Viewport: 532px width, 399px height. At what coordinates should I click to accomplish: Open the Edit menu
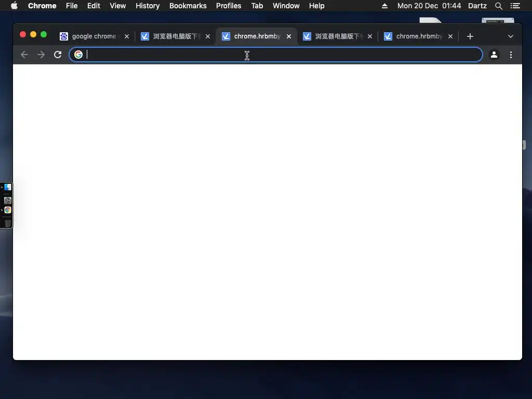point(94,6)
